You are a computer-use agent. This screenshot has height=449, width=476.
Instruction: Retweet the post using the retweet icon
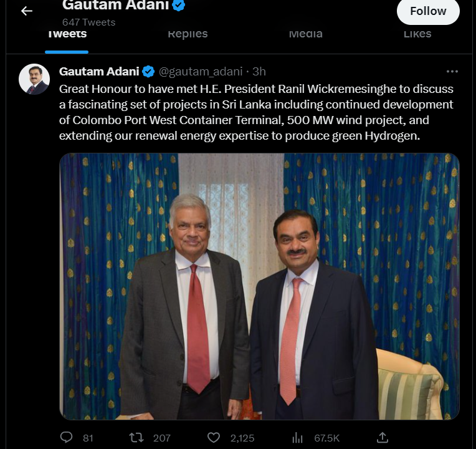[136, 437]
